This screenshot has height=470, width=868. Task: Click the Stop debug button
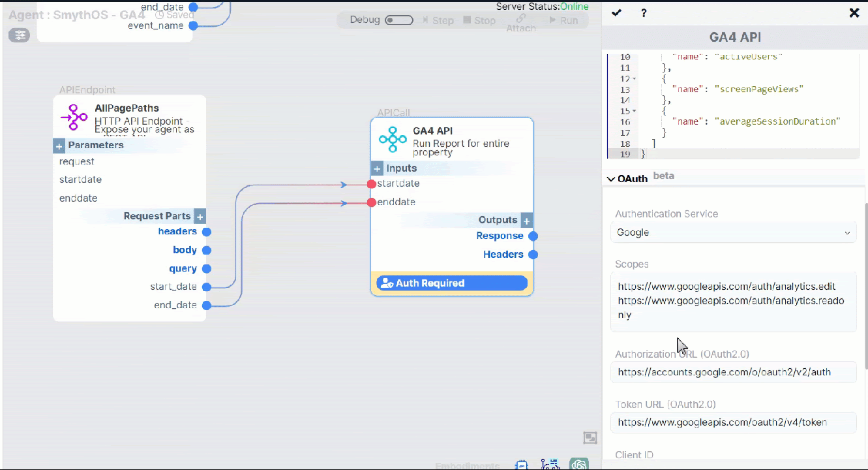click(479, 20)
